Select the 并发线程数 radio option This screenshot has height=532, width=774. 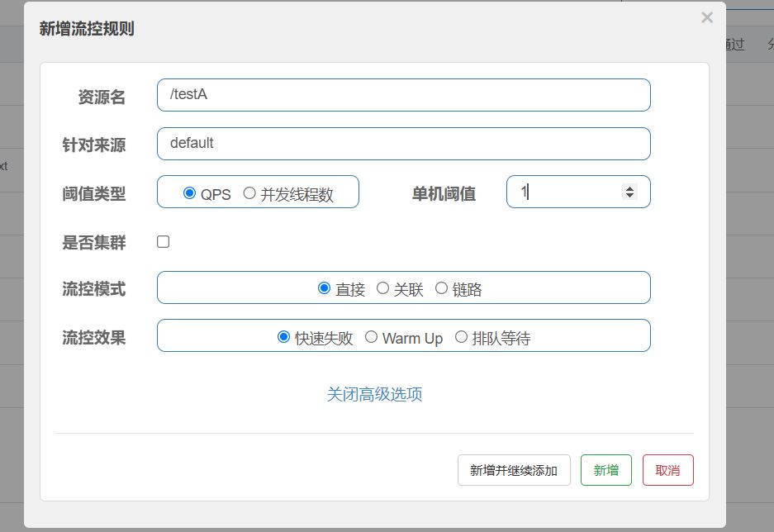(x=249, y=193)
